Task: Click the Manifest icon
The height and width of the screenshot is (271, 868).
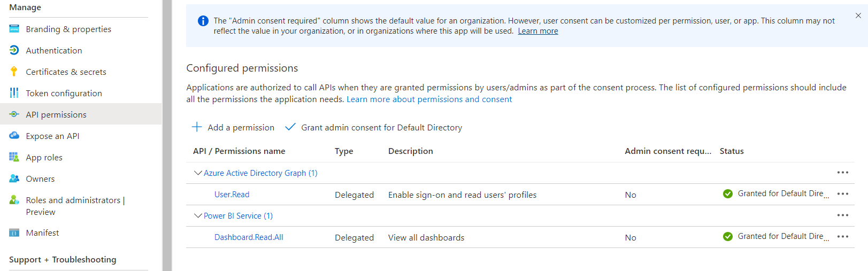Action: click(x=14, y=233)
